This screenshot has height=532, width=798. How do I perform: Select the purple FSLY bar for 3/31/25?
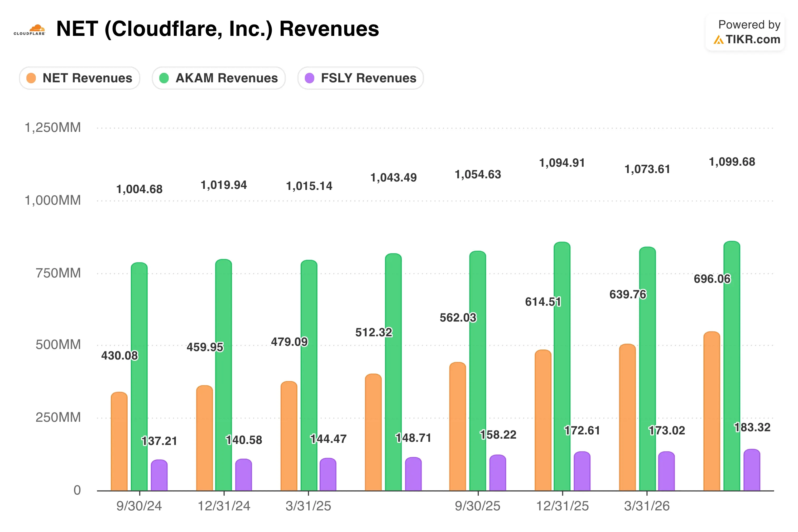[328, 474]
